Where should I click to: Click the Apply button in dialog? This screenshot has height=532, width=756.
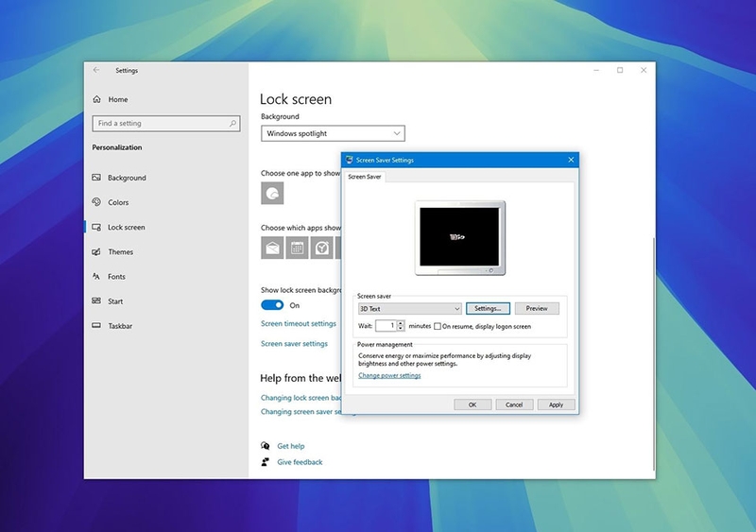pyautogui.click(x=556, y=404)
